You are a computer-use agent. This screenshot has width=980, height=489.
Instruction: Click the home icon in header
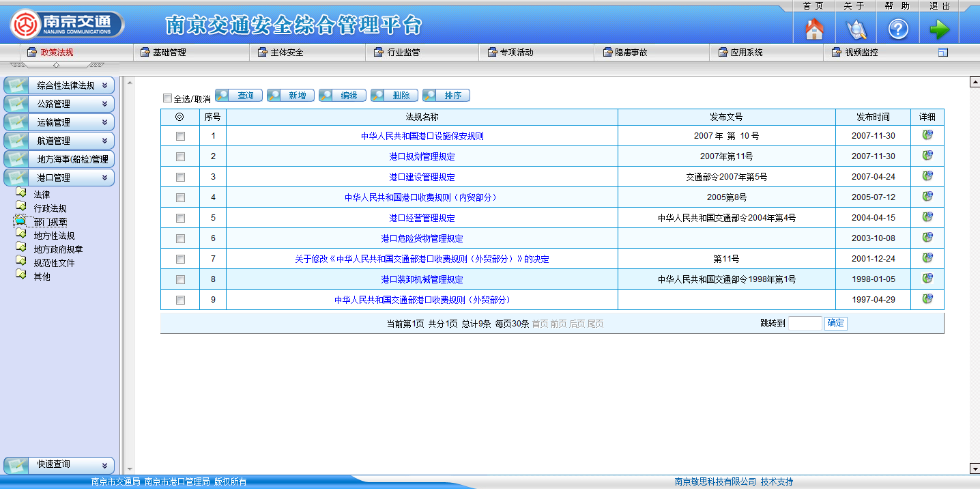pyautogui.click(x=814, y=29)
